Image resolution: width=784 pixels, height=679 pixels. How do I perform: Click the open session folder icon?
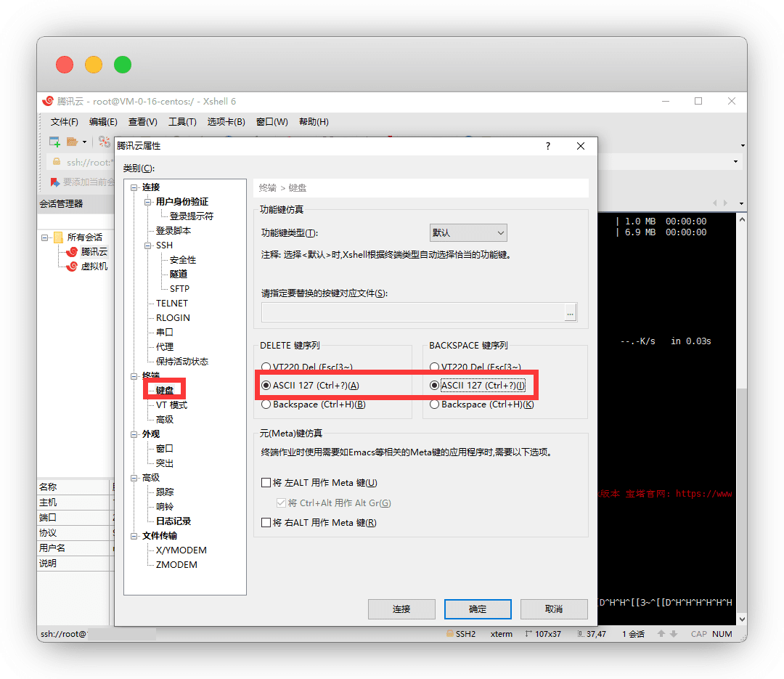(x=73, y=141)
